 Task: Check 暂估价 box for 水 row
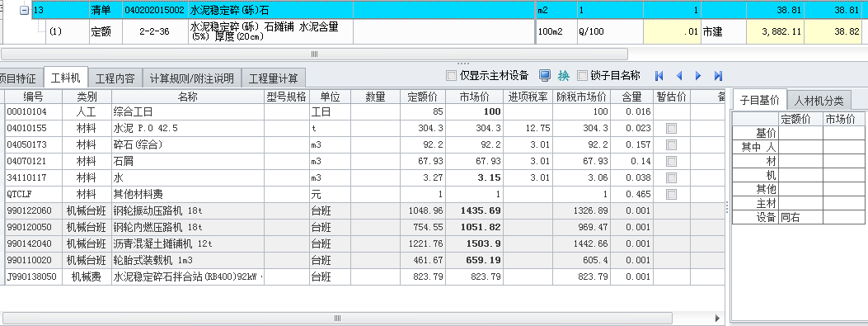(x=672, y=178)
